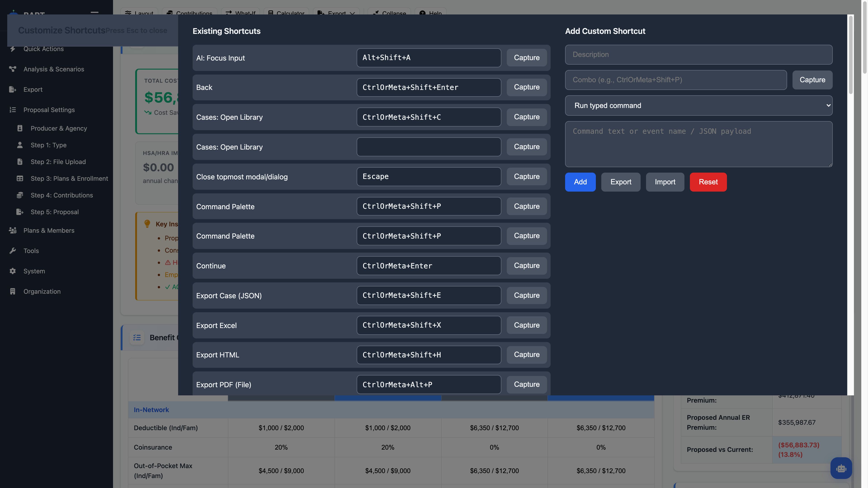The height and width of the screenshot is (488, 868).
Task: Collapse the sidebar with the hamburger toggle
Action: pyautogui.click(x=94, y=14)
